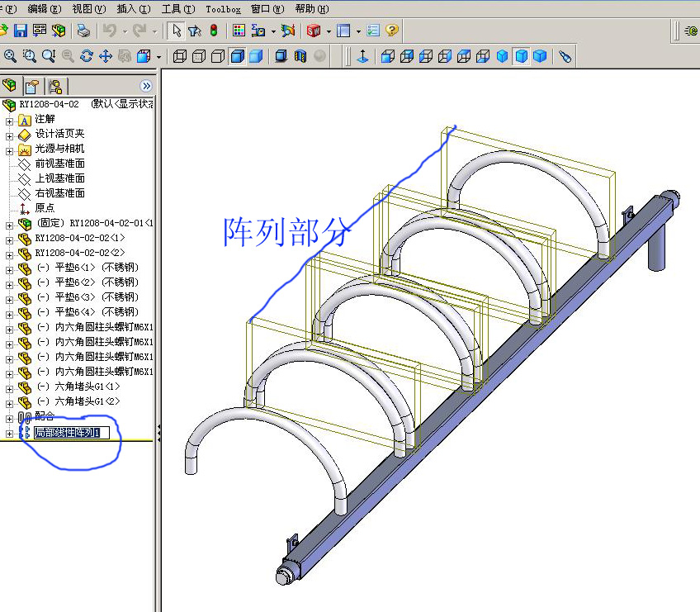
Task: Switch to Shaded display mode
Action: 256,56
